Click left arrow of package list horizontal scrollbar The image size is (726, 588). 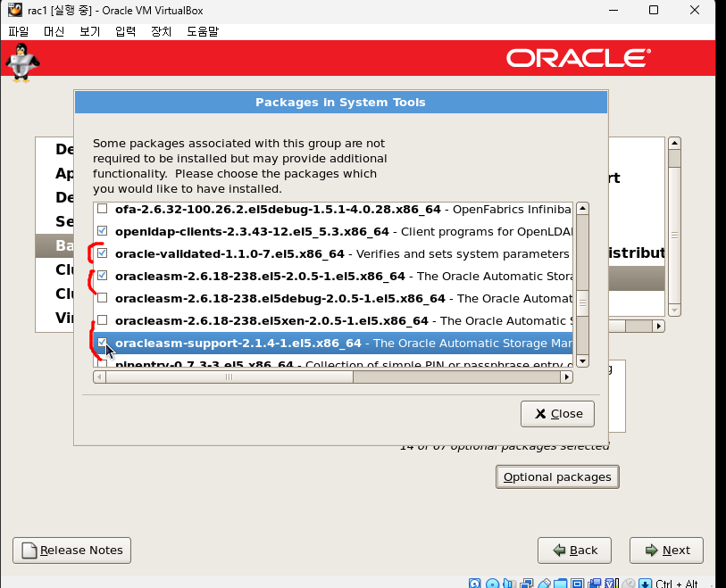(x=99, y=377)
